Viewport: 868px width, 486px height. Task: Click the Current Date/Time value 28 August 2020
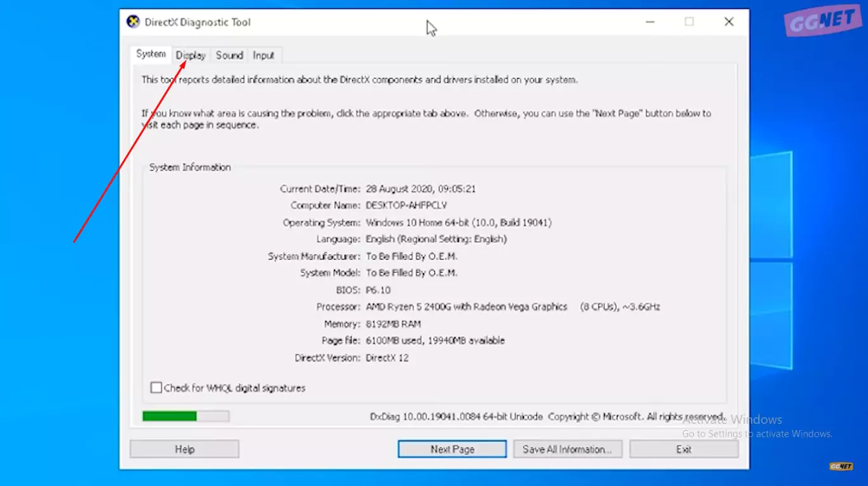coord(421,189)
